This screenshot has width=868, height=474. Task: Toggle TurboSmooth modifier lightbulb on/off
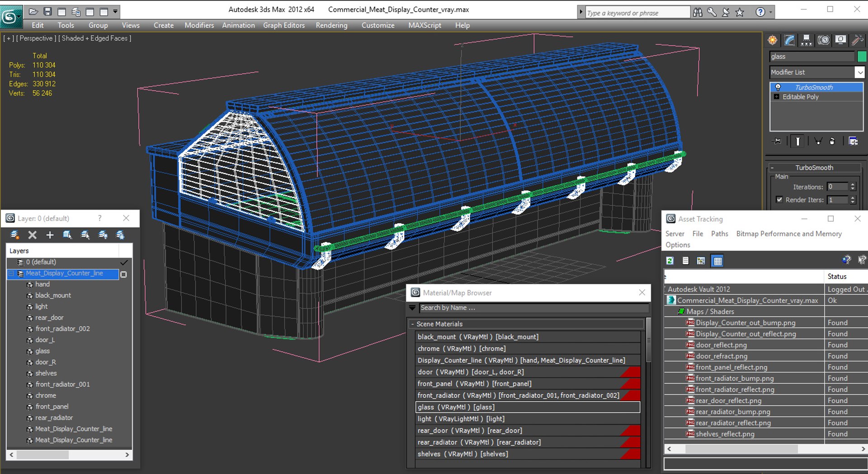point(778,87)
